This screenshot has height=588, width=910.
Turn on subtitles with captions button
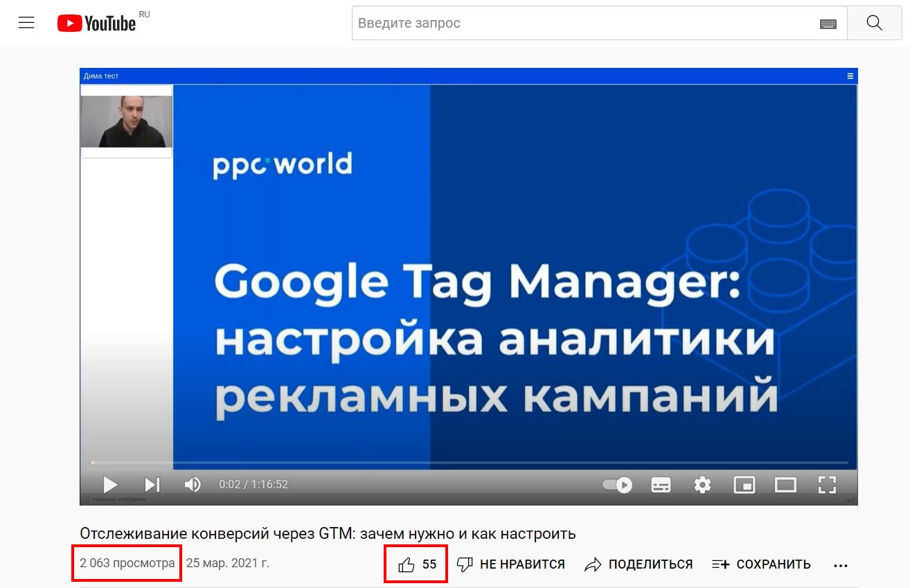pyautogui.click(x=661, y=484)
